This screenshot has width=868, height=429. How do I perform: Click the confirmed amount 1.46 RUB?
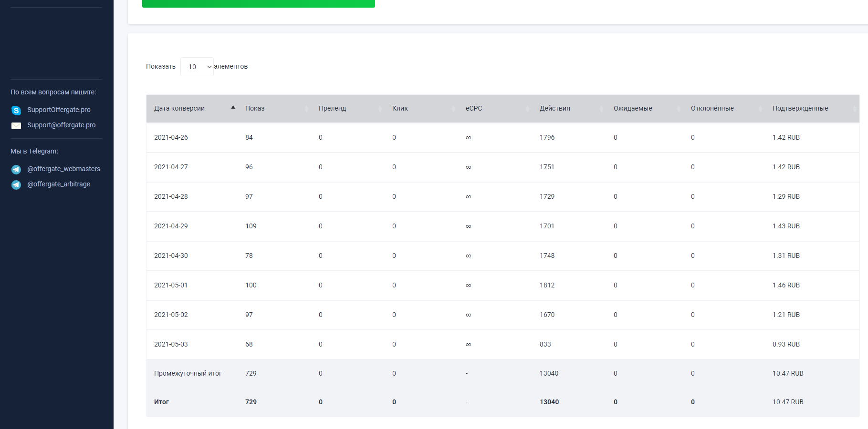[x=786, y=285]
